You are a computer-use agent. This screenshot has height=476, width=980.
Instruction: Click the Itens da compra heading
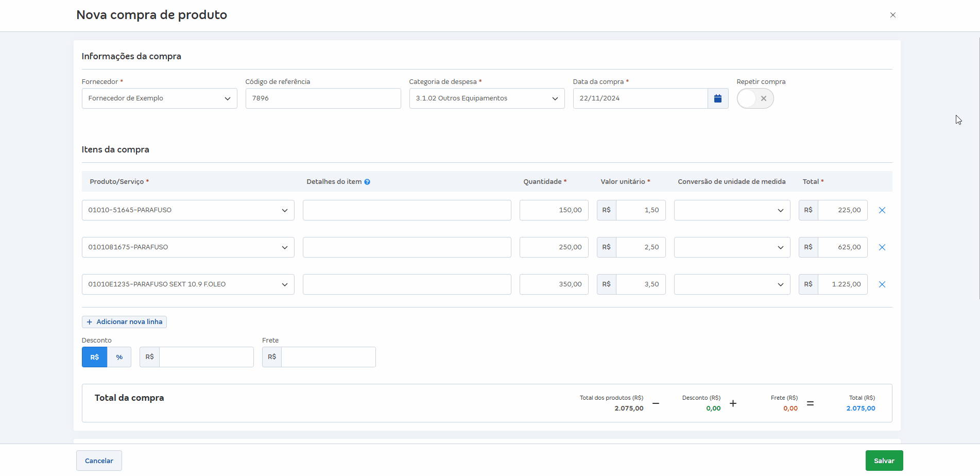(x=115, y=149)
